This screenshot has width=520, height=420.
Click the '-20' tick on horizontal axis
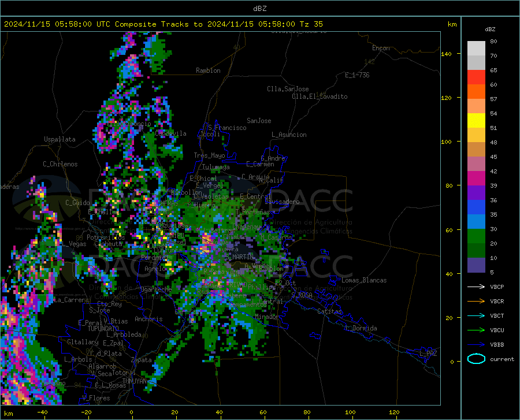(86, 412)
